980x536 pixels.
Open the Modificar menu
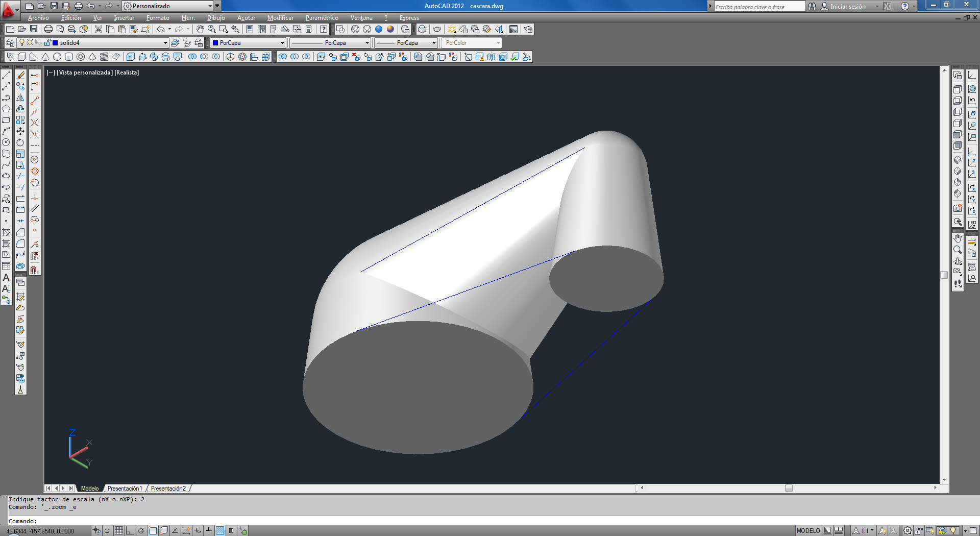tap(280, 18)
